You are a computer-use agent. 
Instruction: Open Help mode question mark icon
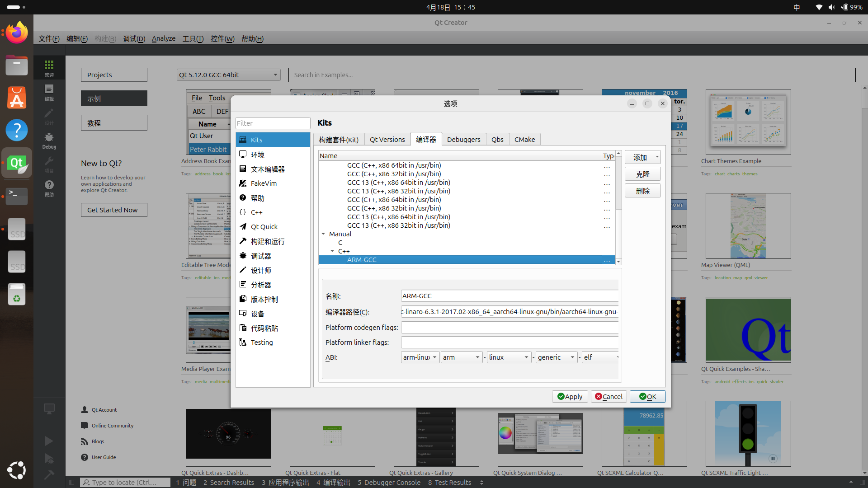click(49, 188)
